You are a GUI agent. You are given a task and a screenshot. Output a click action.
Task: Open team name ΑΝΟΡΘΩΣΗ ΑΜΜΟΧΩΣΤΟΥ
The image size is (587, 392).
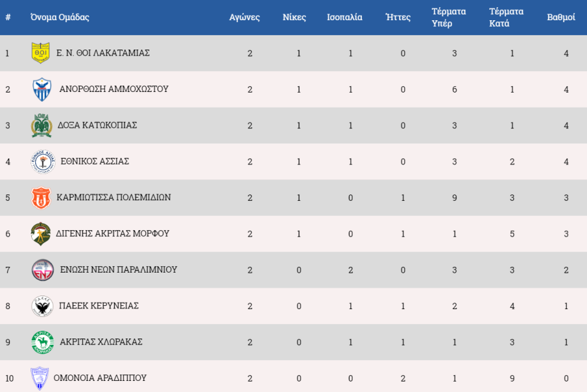coord(113,89)
